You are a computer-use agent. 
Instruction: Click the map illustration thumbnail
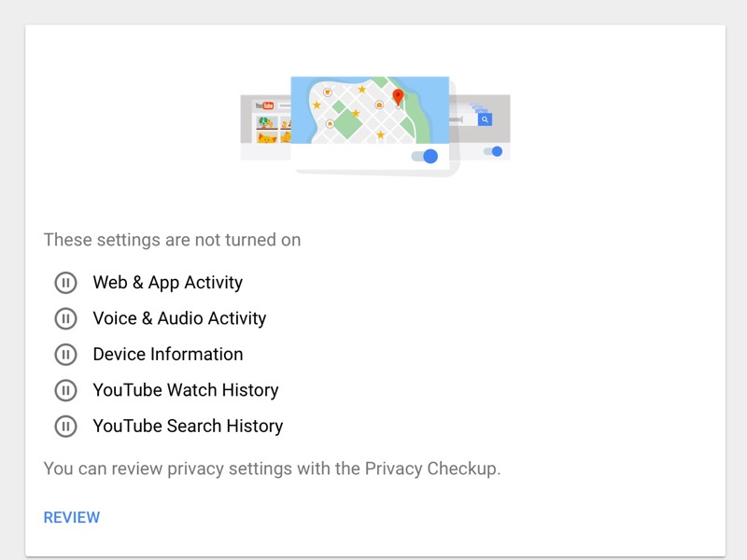pos(370,110)
